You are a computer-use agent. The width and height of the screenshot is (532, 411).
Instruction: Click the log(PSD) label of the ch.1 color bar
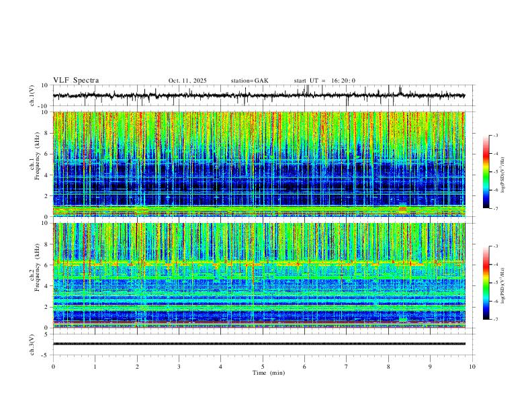point(503,175)
